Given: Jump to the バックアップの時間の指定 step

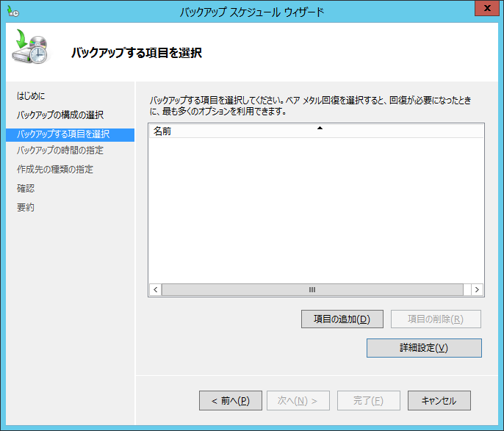Looking at the screenshot, I should (60, 151).
